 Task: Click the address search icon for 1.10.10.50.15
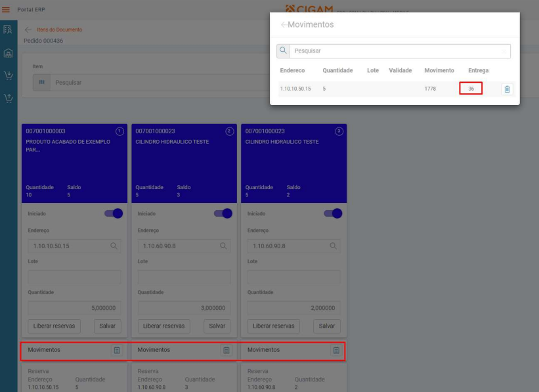pyautogui.click(x=114, y=246)
